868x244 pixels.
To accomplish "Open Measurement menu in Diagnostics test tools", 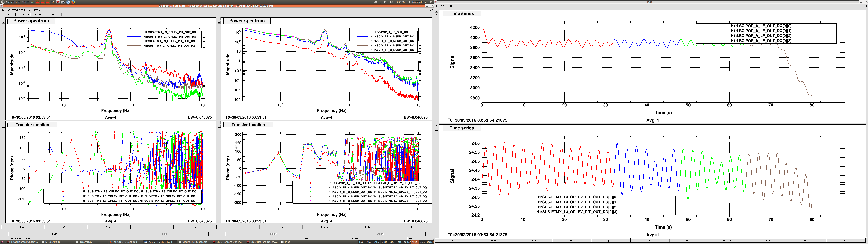I will (x=18, y=10).
